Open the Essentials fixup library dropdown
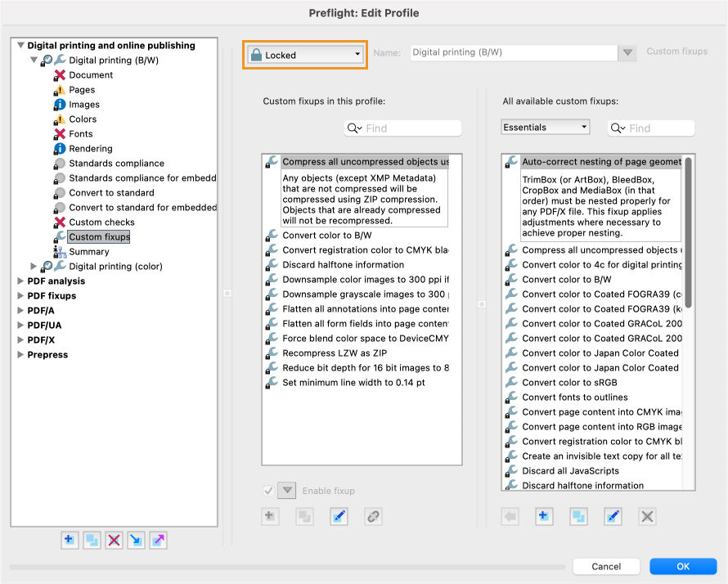The width and height of the screenshot is (728, 584). pos(546,127)
